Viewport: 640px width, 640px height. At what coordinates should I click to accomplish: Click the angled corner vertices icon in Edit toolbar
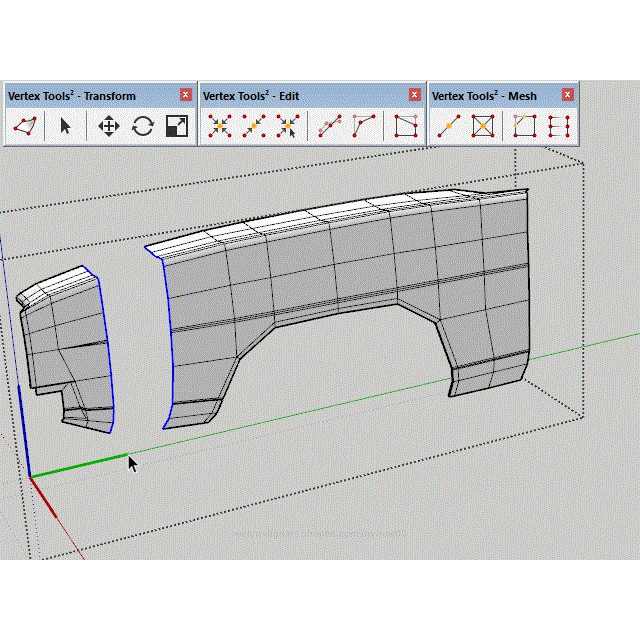364,126
